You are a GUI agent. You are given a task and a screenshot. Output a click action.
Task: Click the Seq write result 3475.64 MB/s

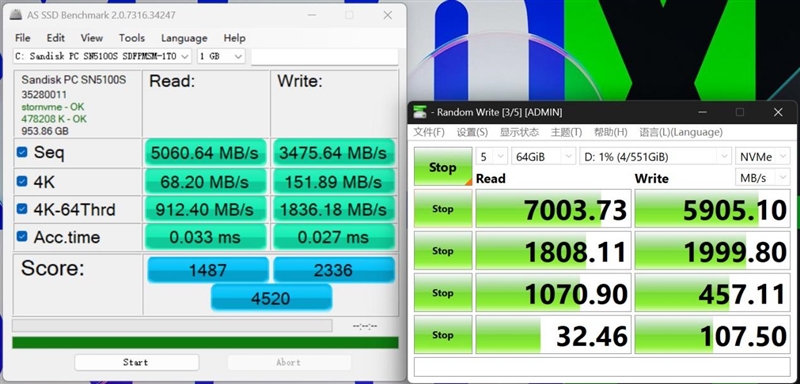333,152
